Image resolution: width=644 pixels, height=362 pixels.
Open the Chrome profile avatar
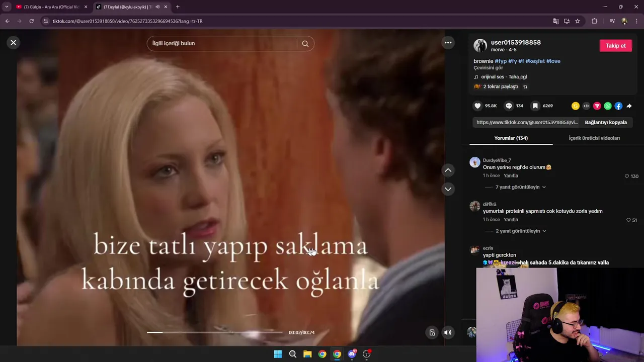pyautogui.click(x=624, y=21)
